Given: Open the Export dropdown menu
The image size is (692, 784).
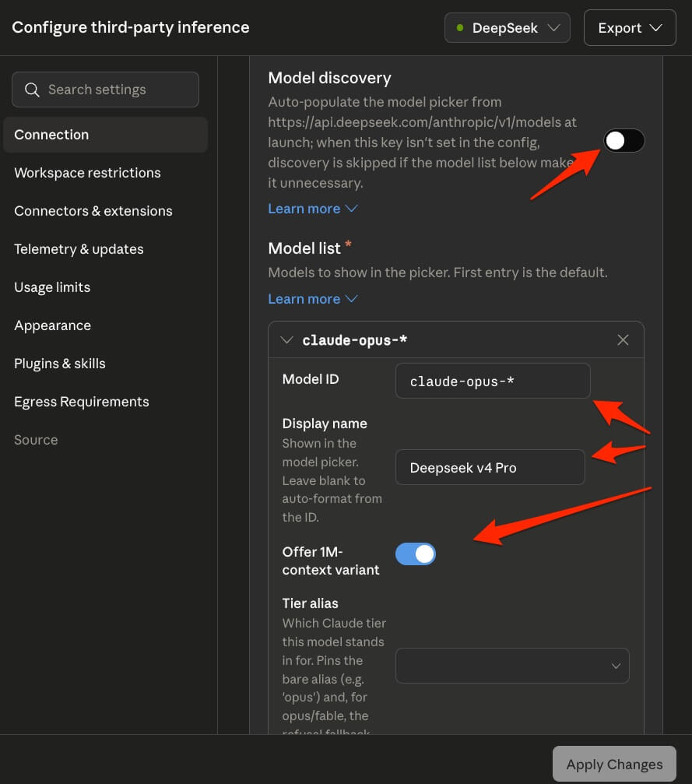Looking at the screenshot, I should coord(630,27).
